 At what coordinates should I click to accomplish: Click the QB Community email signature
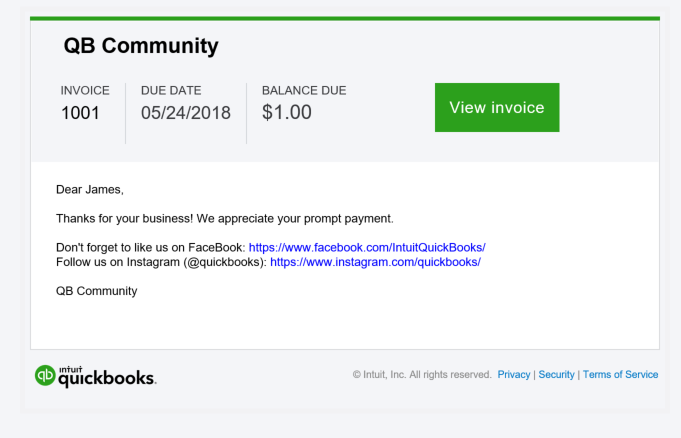(96, 291)
